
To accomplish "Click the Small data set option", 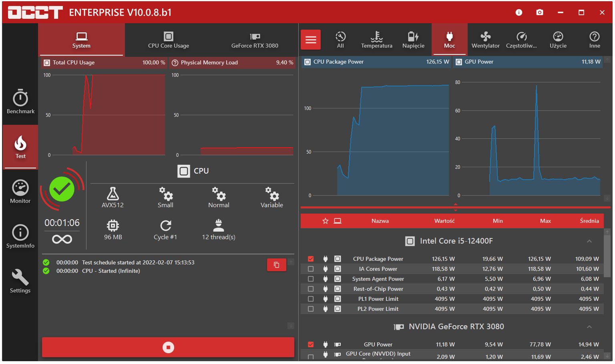I will pos(165,198).
